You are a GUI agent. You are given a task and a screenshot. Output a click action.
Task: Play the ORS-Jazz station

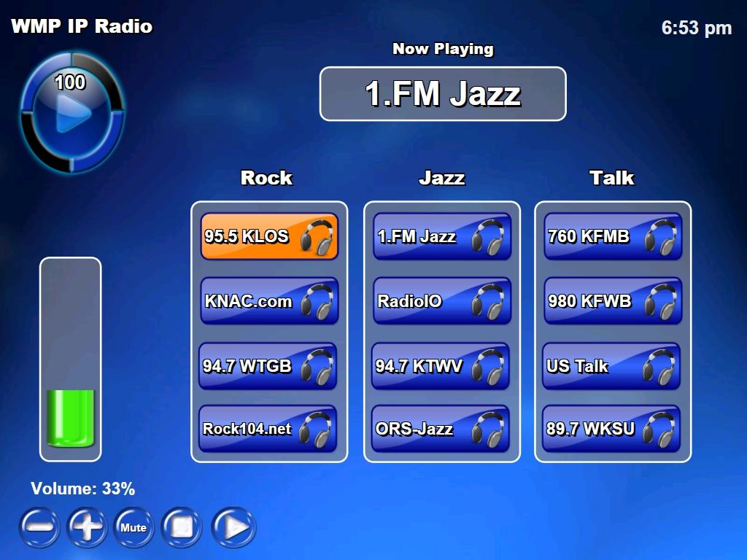tap(441, 429)
